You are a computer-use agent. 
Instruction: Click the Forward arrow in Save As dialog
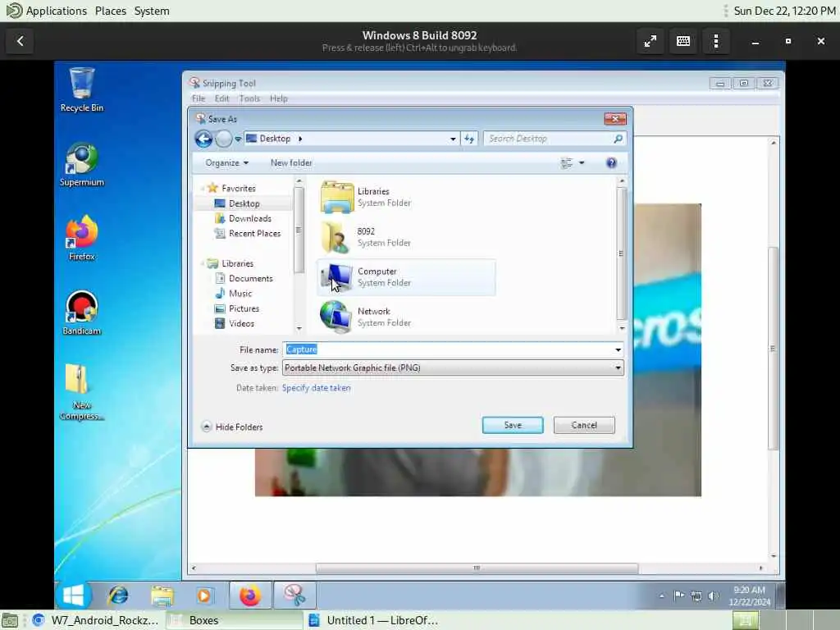[x=223, y=139]
